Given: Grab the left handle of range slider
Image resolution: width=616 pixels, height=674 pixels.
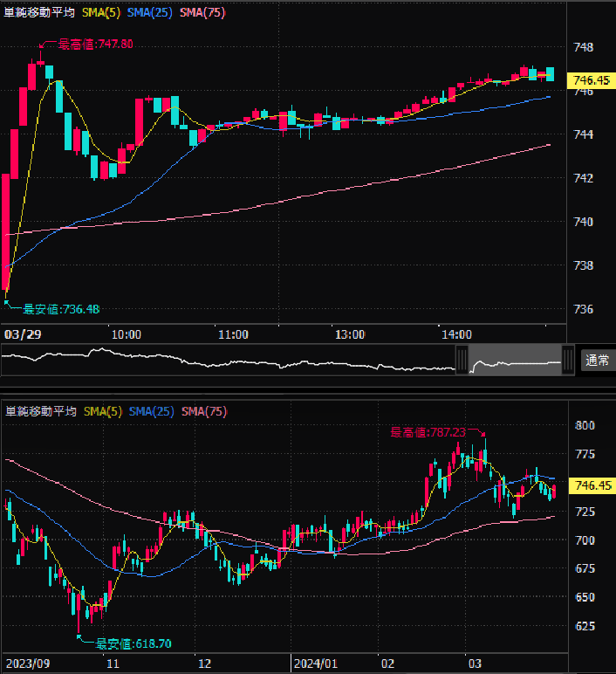Looking at the screenshot, I should 462,360.
